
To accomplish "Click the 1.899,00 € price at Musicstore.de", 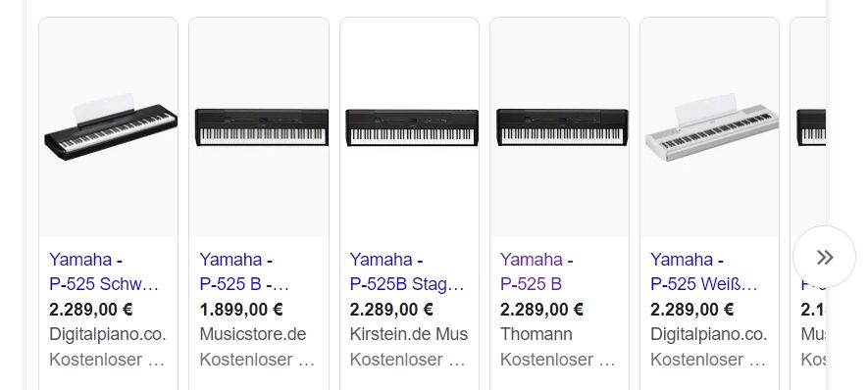I will (241, 310).
